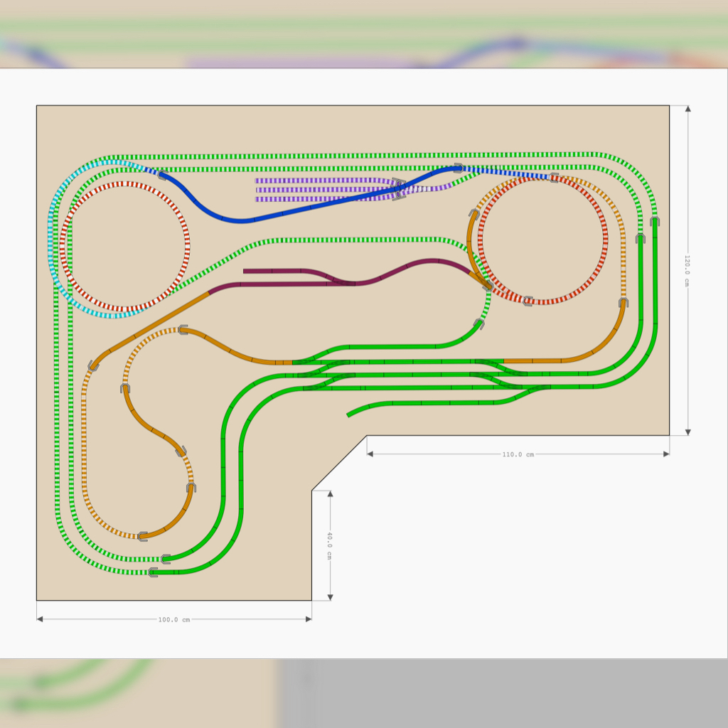Select the middle purple dashed siding track
Image resolution: width=728 pixels, height=728 pixels.
click(x=320, y=190)
